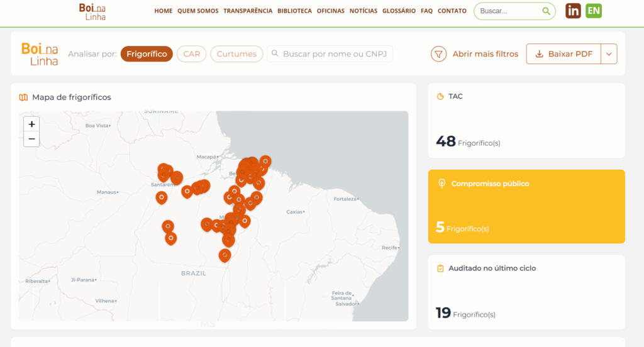Click the southernmost orange map marker
This screenshot has width=644, height=347.
(225, 255)
